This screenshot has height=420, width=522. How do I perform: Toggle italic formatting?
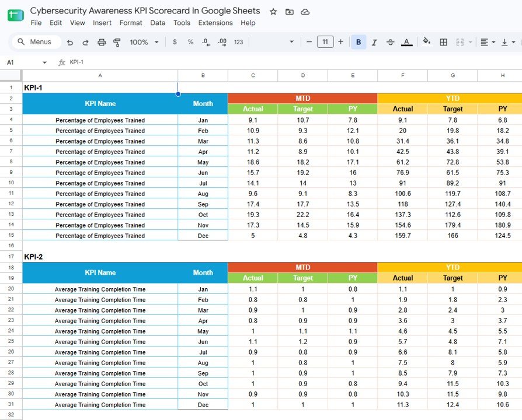click(x=374, y=42)
